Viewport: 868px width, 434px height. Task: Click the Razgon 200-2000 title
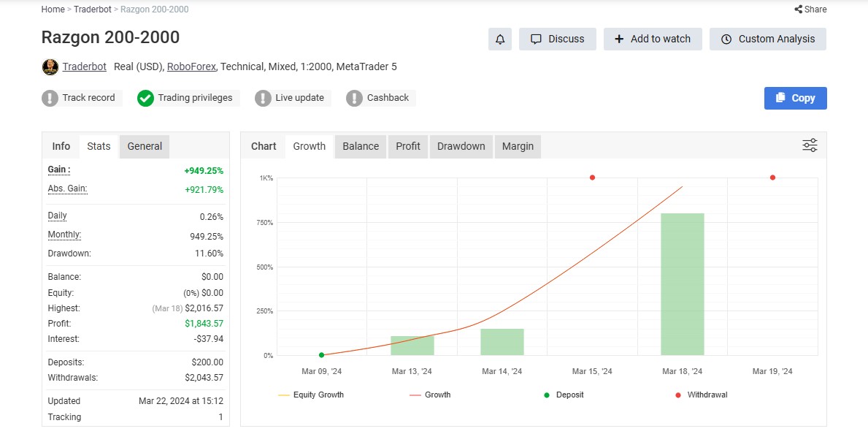tap(111, 38)
